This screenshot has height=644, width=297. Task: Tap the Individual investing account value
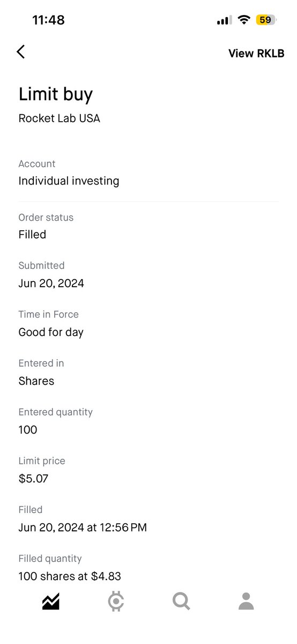(69, 181)
